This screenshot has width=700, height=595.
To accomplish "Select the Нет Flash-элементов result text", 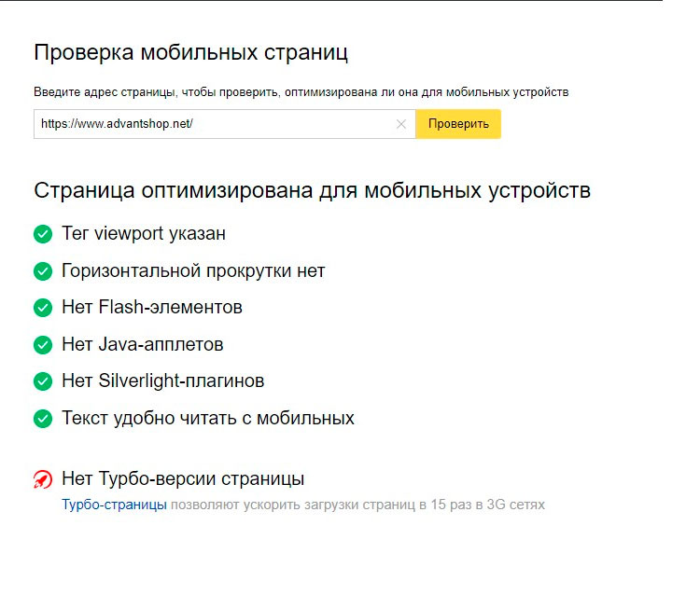I will click(x=152, y=308).
